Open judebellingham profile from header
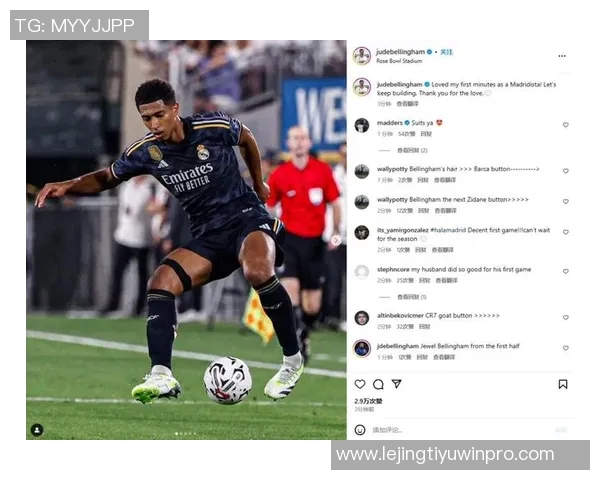Screen dimensions: 600x480 [400, 52]
